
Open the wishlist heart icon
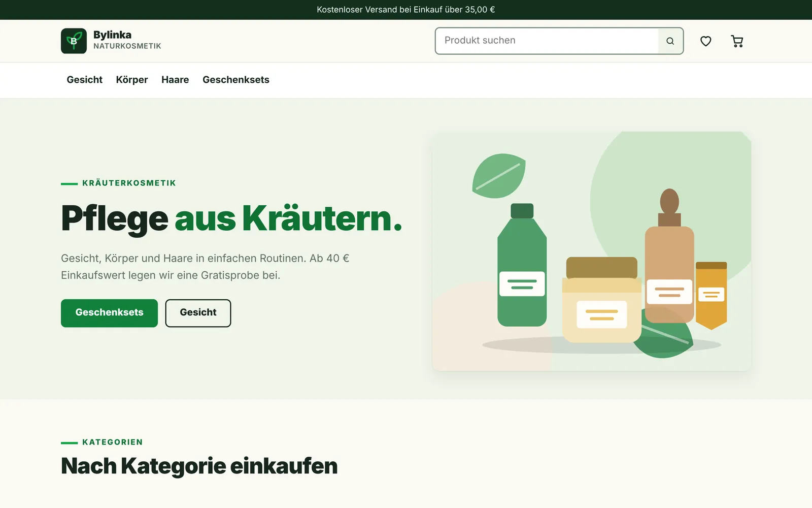point(705,41)
